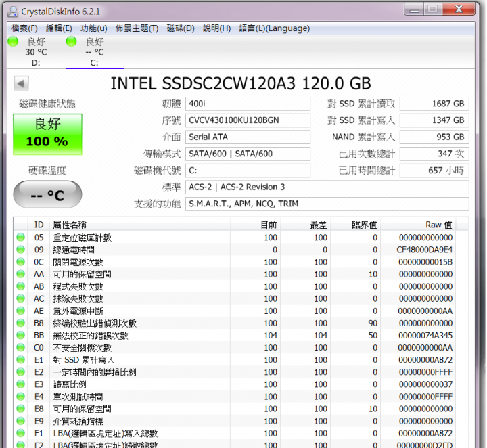This screenshot has height=448, width=487.
Task: Click status dot of attribute E3 row
Action: coord(21,384)
